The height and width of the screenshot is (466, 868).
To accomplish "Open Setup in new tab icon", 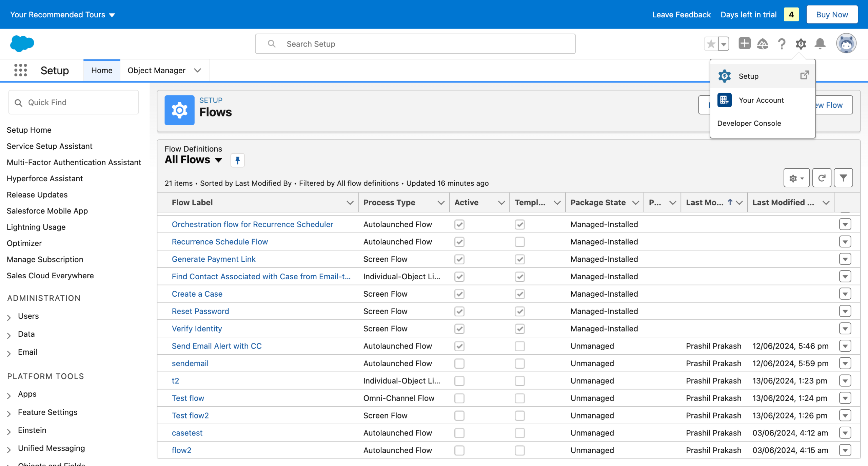I will pyautogui.click(x=804, y=75).
